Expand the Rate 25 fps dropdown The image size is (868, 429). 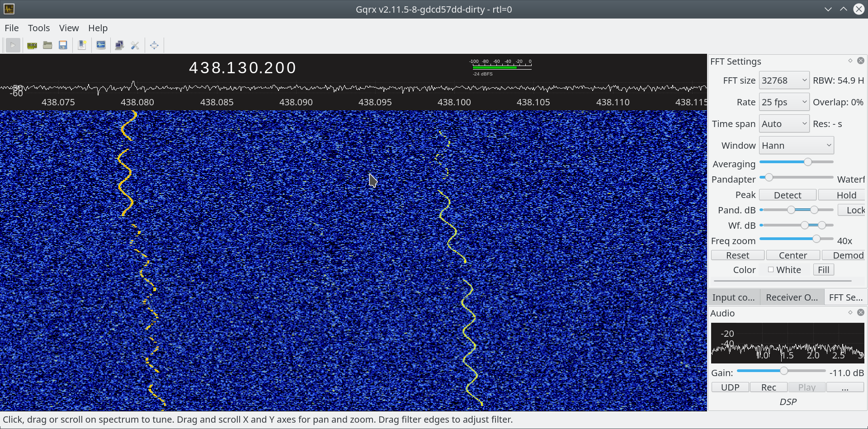coord(783,102)
